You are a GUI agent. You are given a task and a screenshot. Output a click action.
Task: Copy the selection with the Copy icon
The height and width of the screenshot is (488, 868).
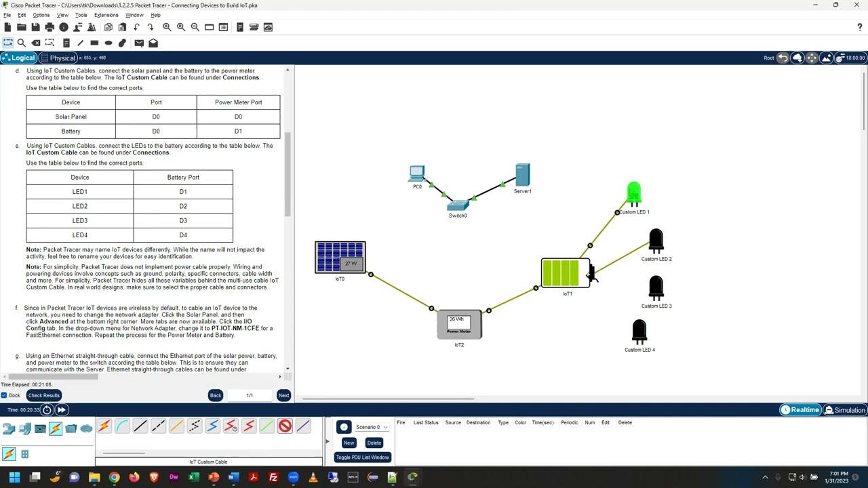[108, 27]
